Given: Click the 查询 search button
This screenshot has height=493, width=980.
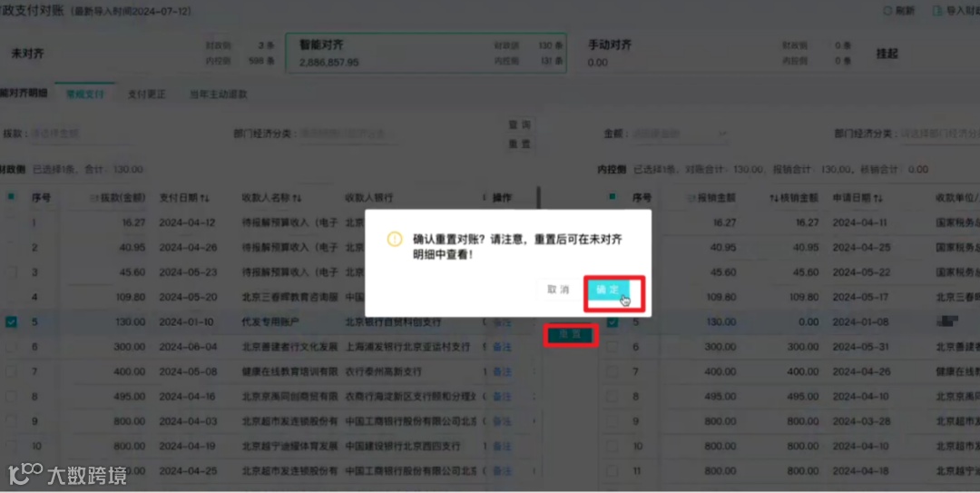Looking at the screenshot, I should pos(519,124).
